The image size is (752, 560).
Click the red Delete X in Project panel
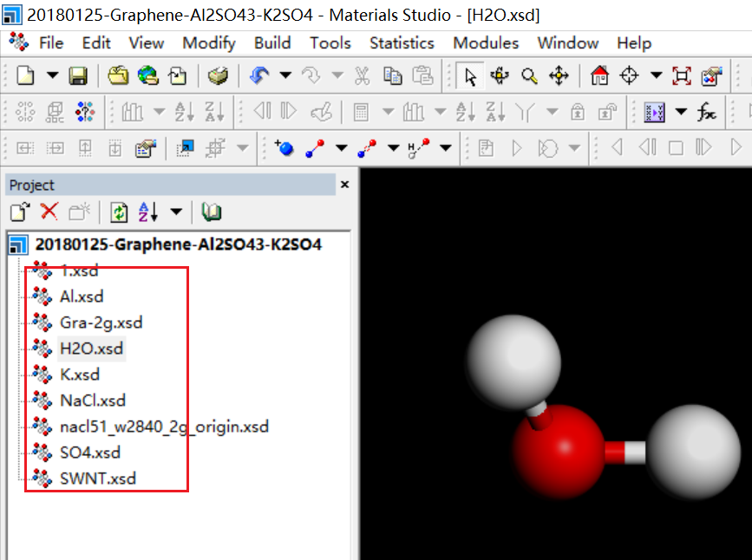pyautogui.click(x=49, y=211)
